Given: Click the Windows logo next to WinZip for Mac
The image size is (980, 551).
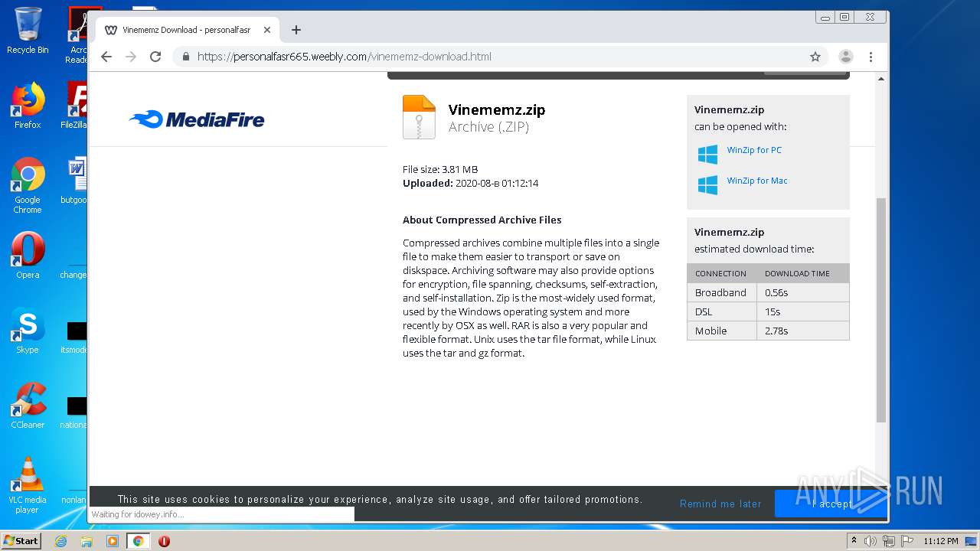Looking at the screenshot, I should coord(707,185).
